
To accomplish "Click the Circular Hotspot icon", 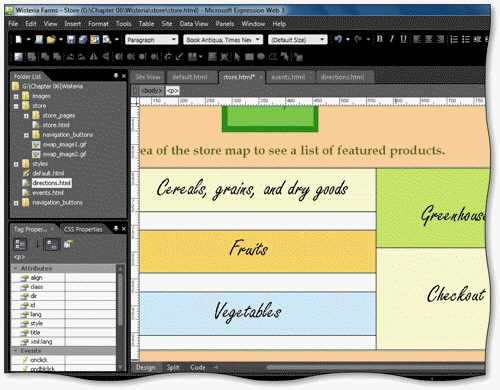I will 261,57.
